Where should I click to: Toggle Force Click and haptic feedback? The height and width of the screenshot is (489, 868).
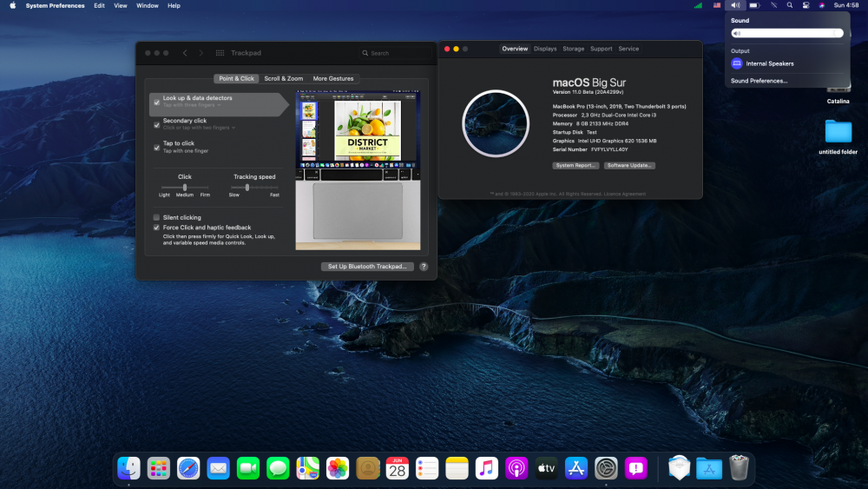[156, 228]
